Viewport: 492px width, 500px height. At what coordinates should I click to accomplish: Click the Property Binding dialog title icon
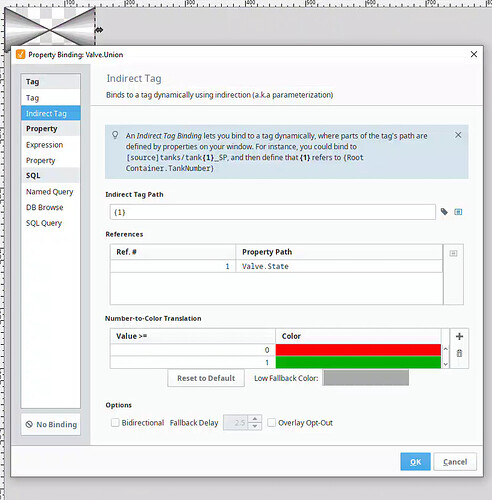[20, 54]
